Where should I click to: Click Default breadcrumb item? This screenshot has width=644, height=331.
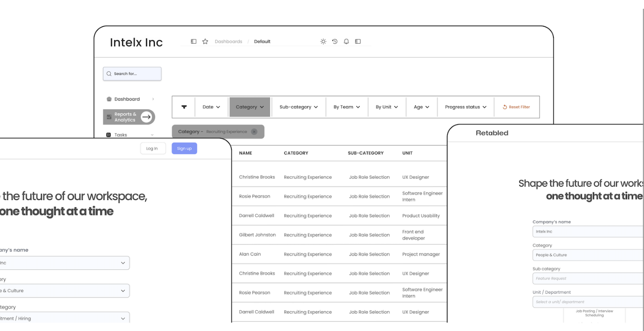262,41
